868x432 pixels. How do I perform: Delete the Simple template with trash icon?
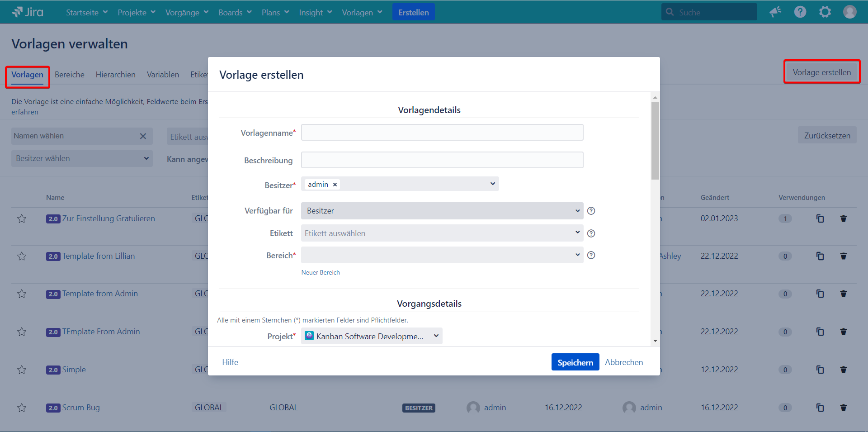coord(843,370)
